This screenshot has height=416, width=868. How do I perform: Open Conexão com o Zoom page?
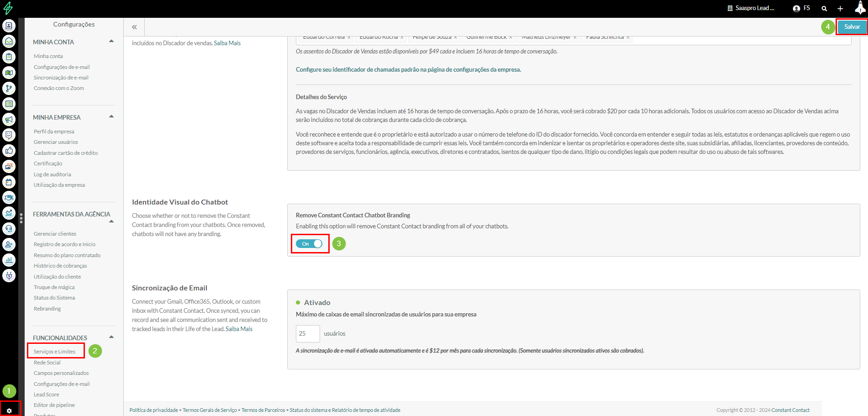(58, 88)
